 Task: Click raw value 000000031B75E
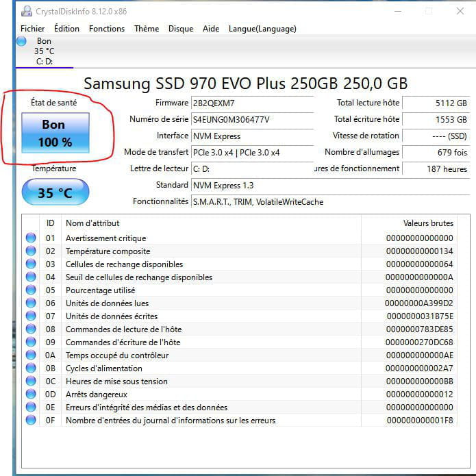420,316
